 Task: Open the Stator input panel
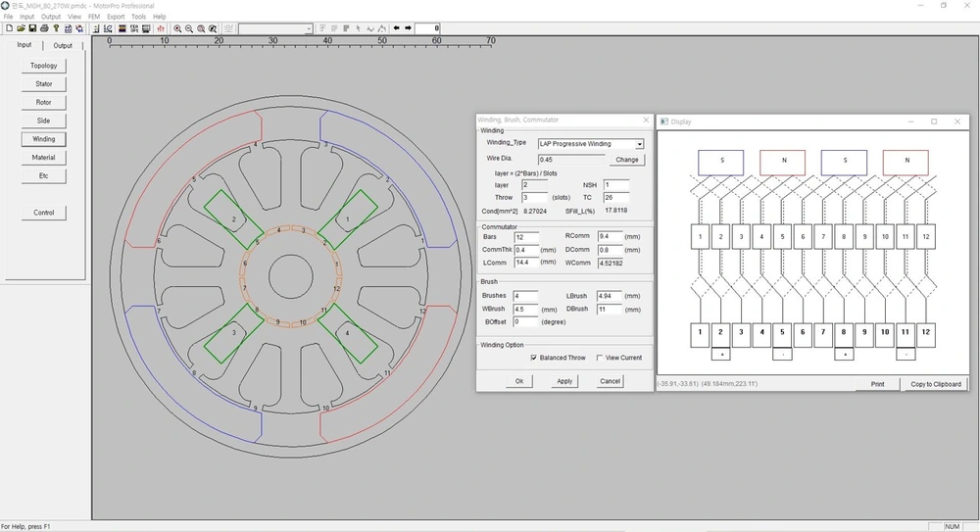tap(44, 84)
